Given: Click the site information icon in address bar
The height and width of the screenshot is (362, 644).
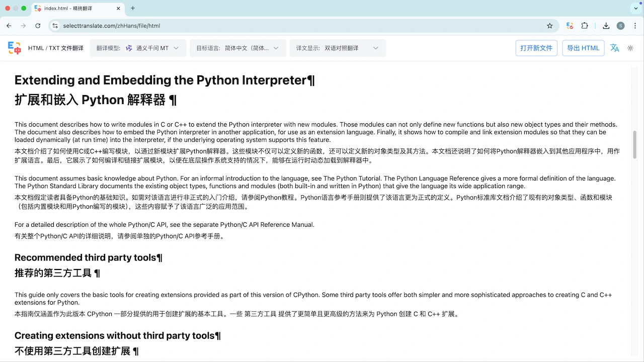Looking at the screenshot, I should pyautogui.click(x=55, y=26).
